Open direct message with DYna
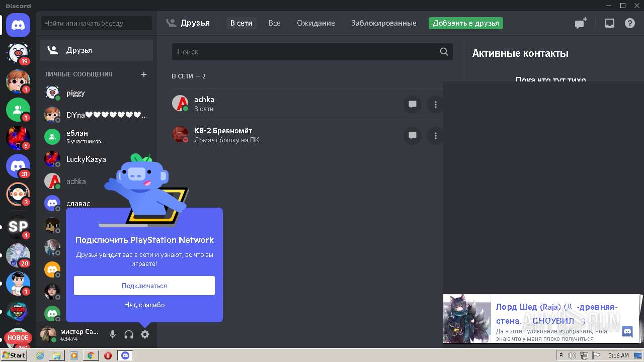The height and width of the screenshot is (362, 644). pos(97,115)
